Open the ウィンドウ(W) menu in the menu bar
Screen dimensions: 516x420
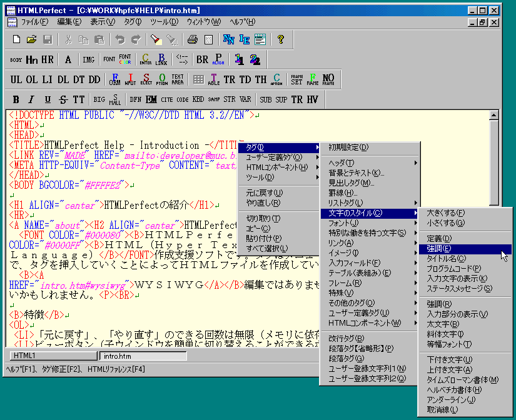pos(204,22)
